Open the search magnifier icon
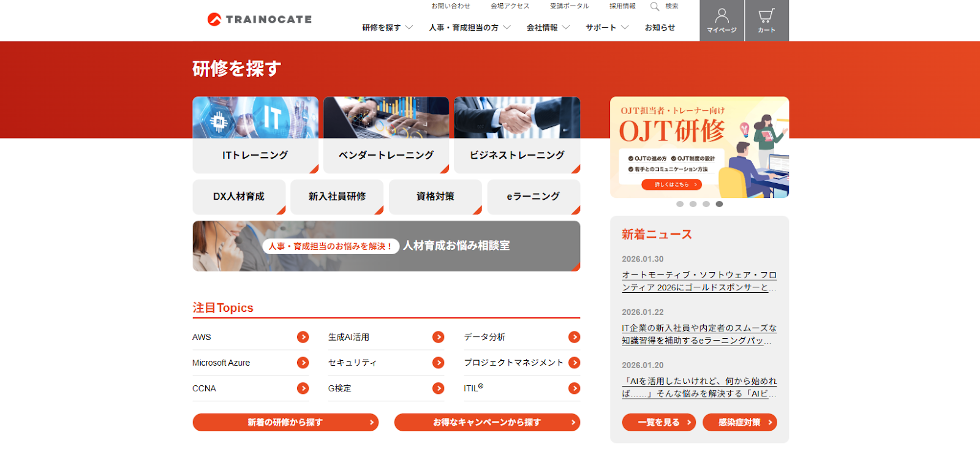The height and width of the screenshot is (476, 980). (x=655, y=6)
